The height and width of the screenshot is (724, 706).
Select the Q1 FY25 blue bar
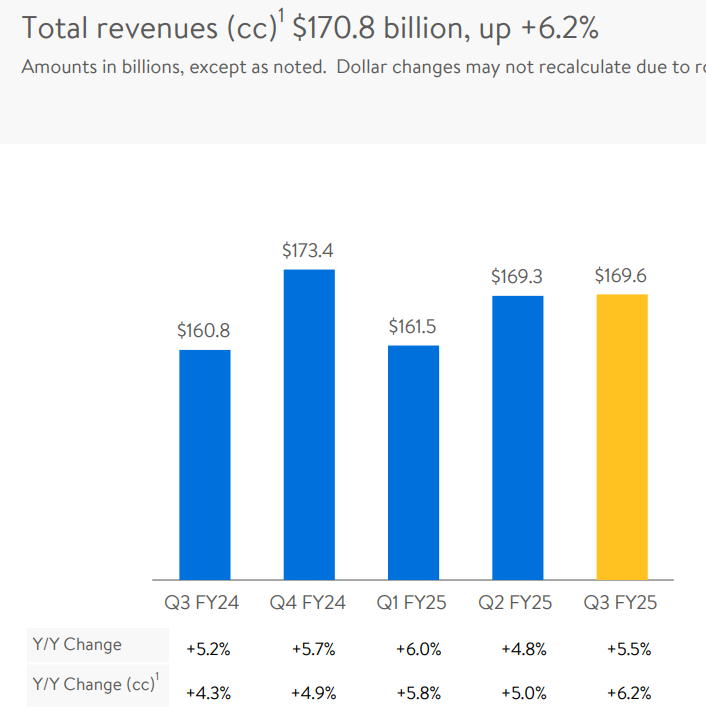tap(413, 462)
